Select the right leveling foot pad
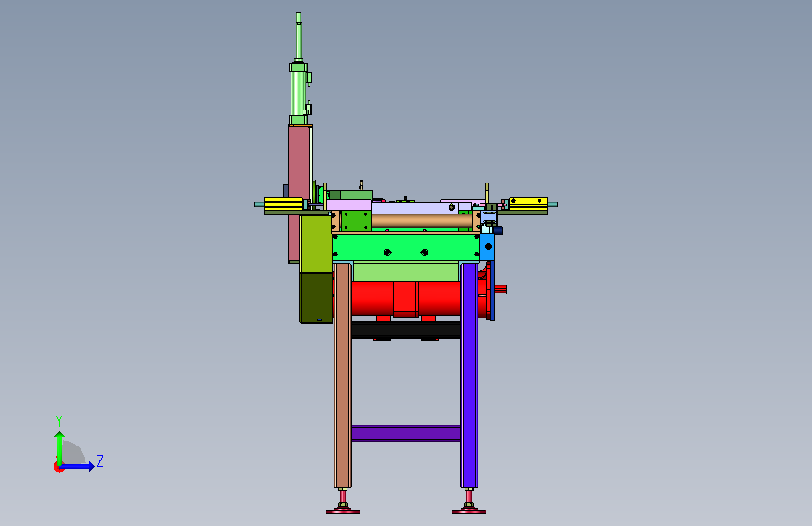This screenshot has width=812, height=526. click(468, 512)
